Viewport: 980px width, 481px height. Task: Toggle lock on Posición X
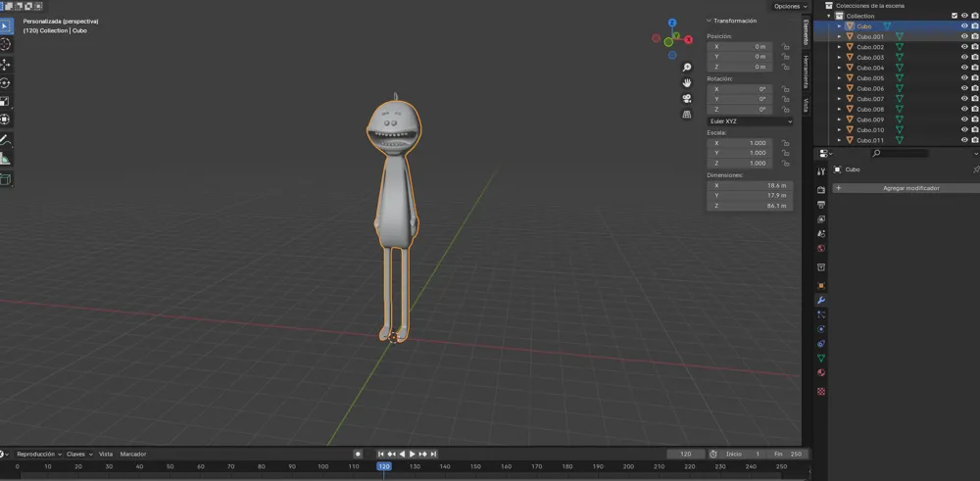785,47
